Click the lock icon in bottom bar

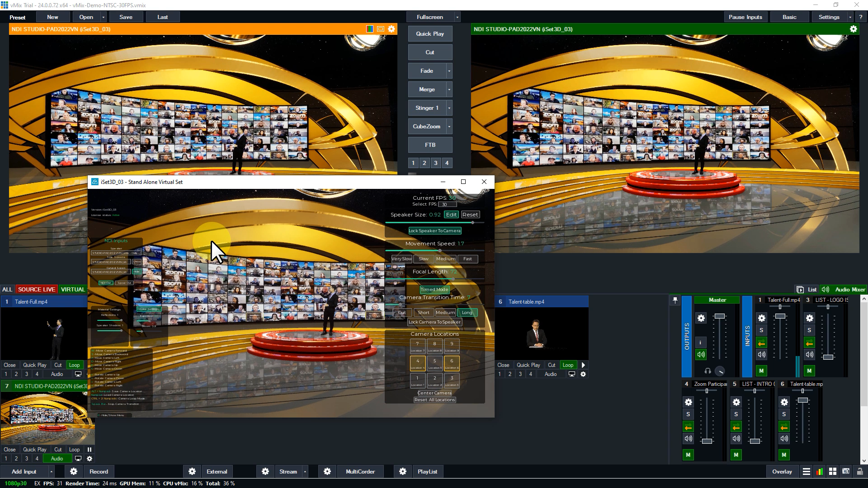pyautogui.click(x=860, y=471)
